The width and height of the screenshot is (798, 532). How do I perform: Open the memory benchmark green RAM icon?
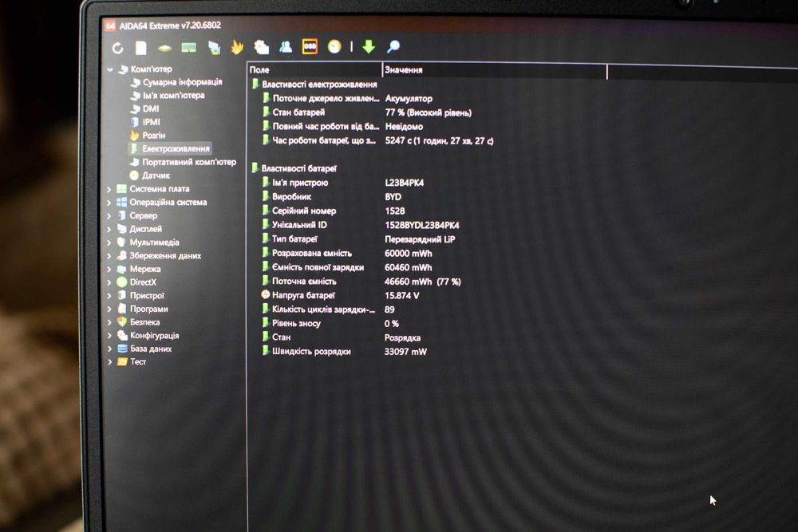coord(189,48)
